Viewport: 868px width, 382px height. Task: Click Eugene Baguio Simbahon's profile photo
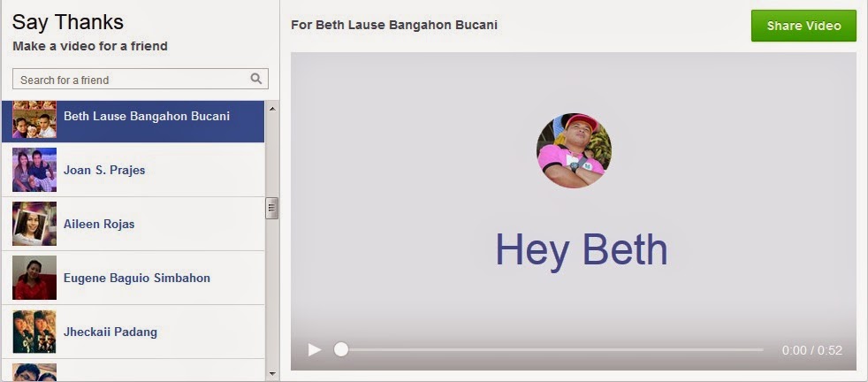coord(34,278)
